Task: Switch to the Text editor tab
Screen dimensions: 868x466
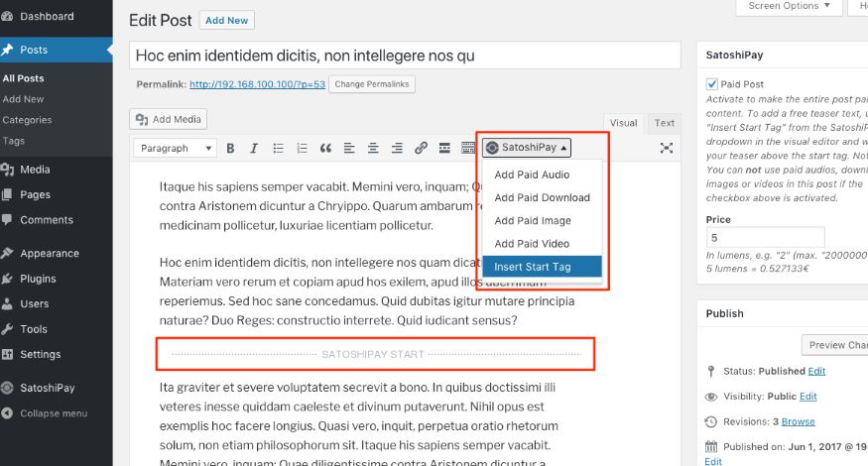Action: [665, 123]
